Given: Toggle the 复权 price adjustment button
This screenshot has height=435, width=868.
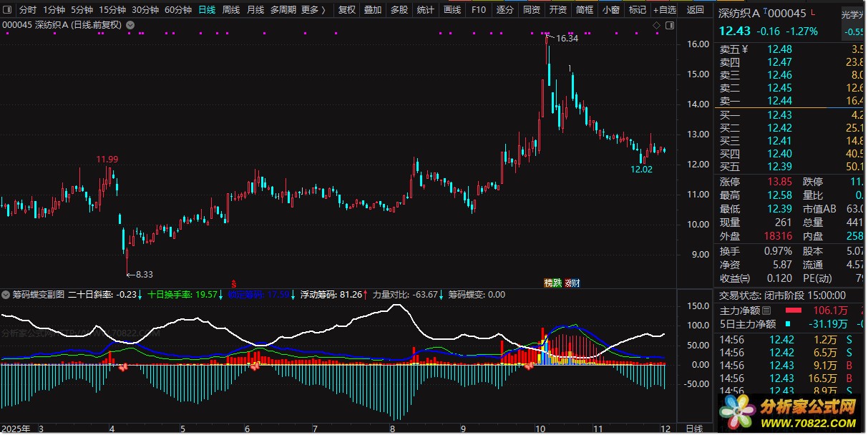Looking at the screenshot, I should 346,10.
